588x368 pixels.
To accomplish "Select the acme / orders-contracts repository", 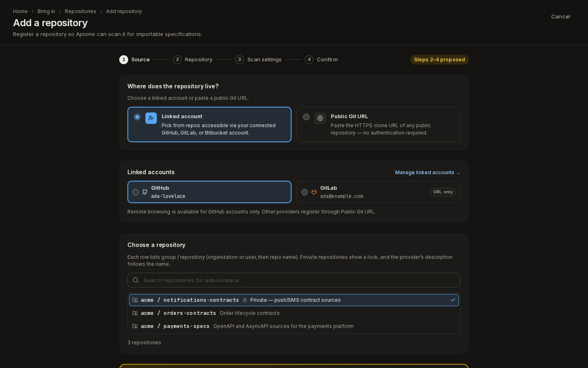I will [x=294, y=313].
